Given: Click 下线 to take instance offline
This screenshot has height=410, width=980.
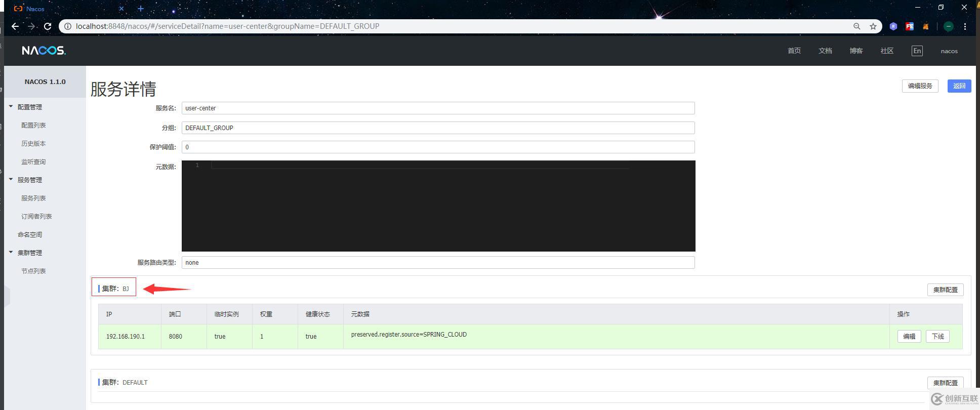Looking at the screenshot, I should (x=937, y=336).
